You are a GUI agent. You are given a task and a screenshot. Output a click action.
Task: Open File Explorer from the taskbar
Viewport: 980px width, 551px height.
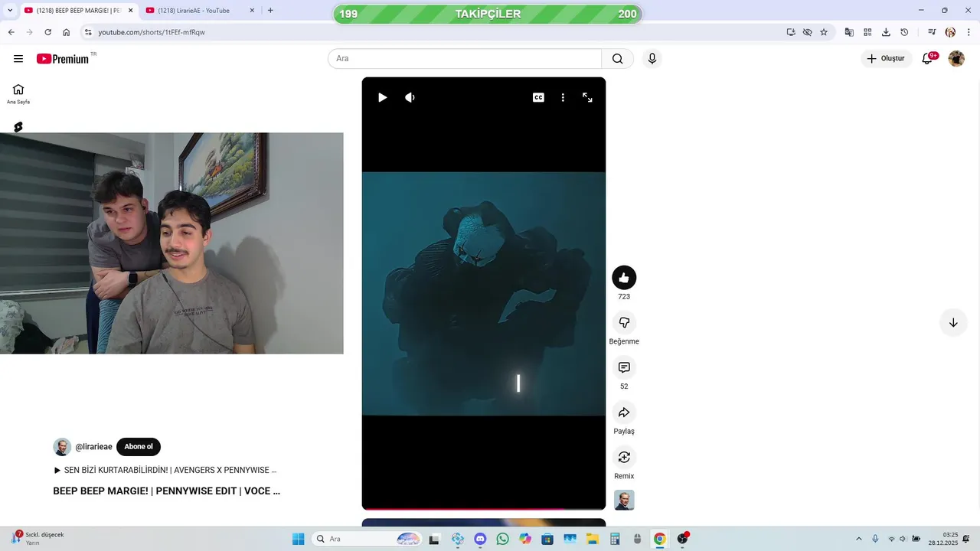(592, 539)
